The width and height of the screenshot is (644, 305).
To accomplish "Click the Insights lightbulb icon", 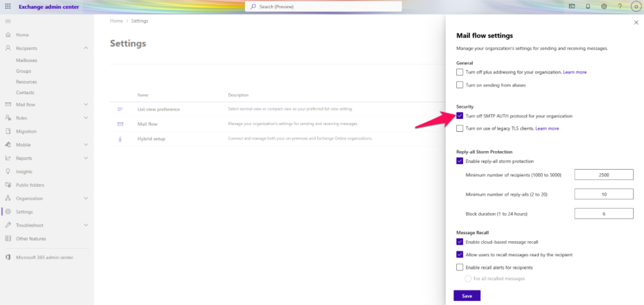I will [8, 172].
